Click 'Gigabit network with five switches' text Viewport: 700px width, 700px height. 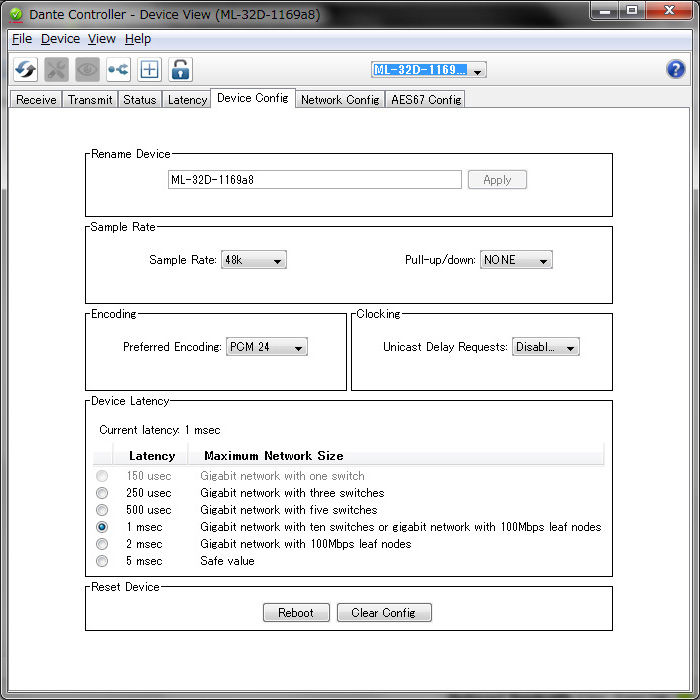pyautogui.click(x=288, y=510)
